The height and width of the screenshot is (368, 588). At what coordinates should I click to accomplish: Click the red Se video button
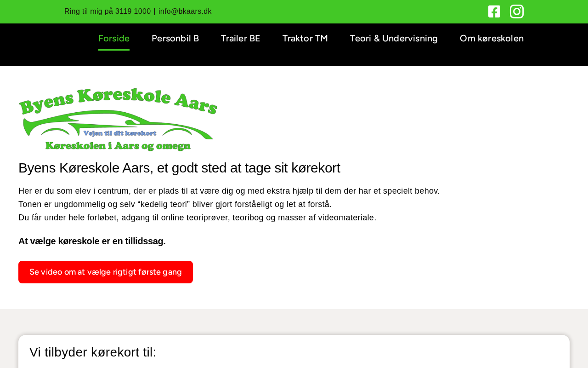click(x=106, y=272)
